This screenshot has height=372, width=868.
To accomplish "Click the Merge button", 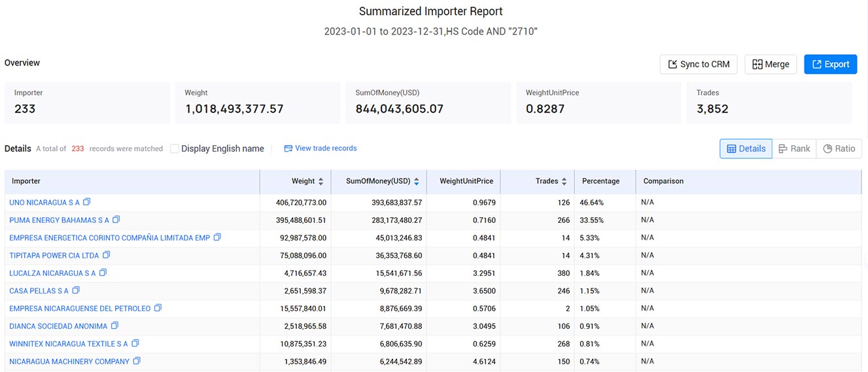I will tap(771, 64).
